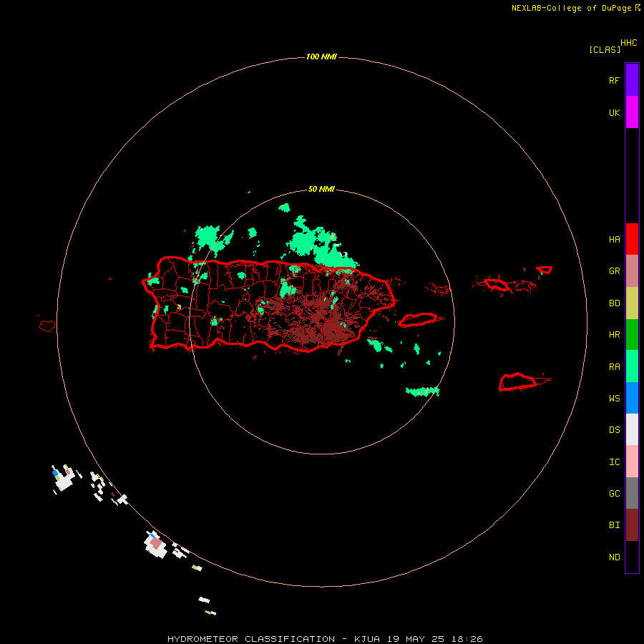Click the ND legend label
This screenshot has width=644, height=644.
click(x=614, y=557)
